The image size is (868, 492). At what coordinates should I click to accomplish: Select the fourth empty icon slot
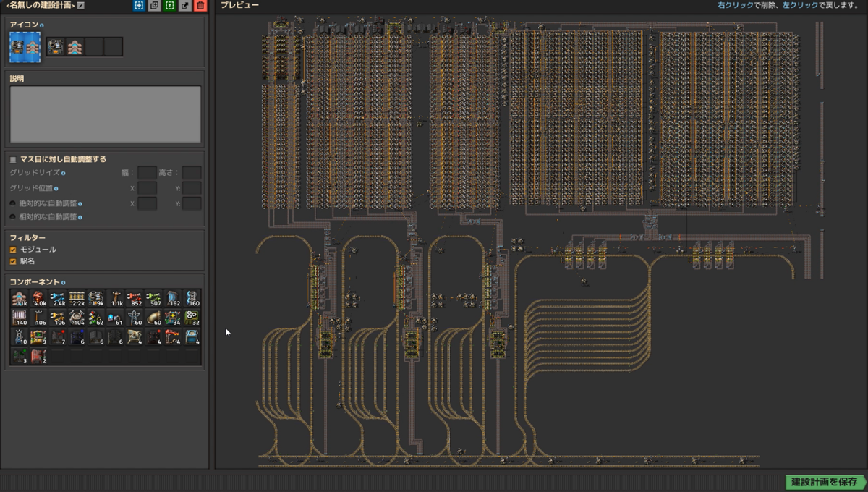(113, 47)
